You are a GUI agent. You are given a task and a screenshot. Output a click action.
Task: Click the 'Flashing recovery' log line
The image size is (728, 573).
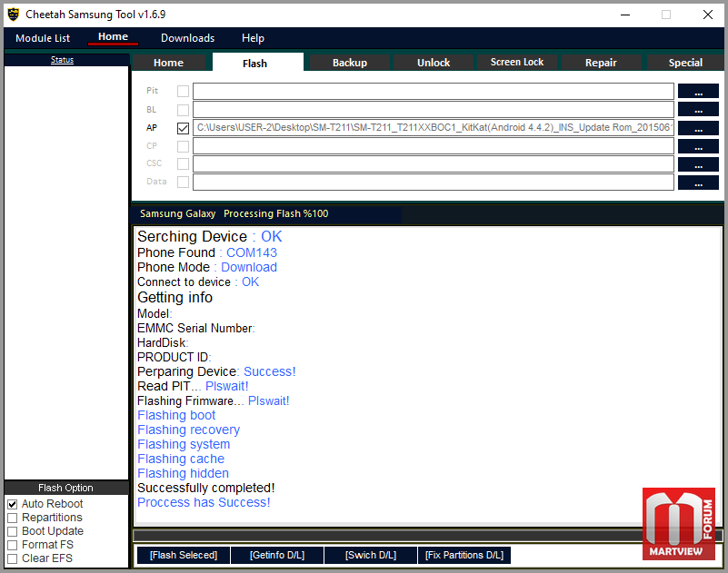pyautogui.click(x=188, y=430)
